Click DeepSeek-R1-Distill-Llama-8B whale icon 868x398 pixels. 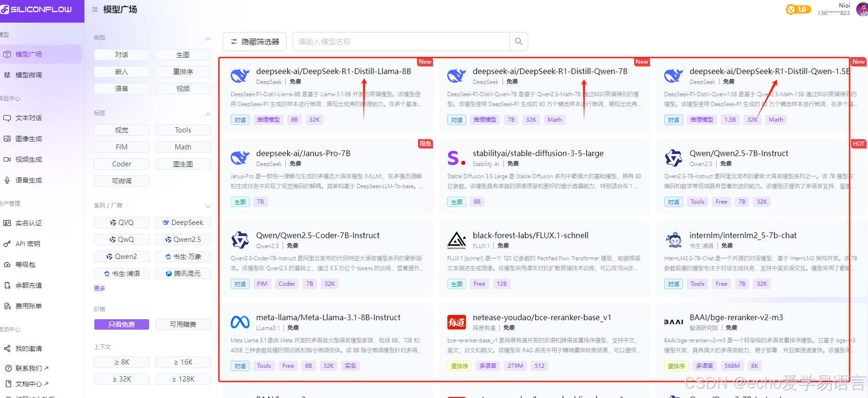click(x=240, y=75)
